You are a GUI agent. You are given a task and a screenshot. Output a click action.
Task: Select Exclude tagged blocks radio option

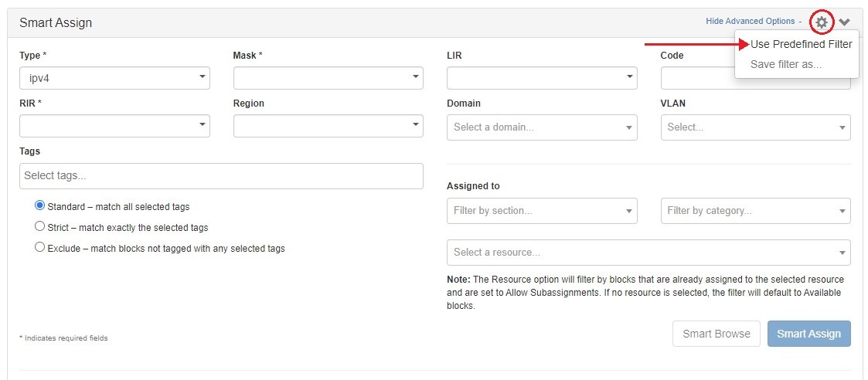(x=40, y=248)
